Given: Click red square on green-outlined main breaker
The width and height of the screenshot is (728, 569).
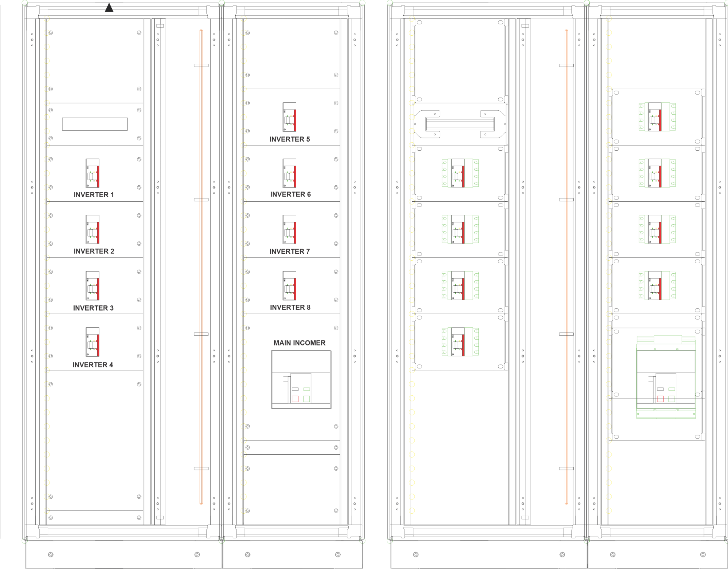Looking at the screenshot, I should pyautogui.click(x=660, y=399).
